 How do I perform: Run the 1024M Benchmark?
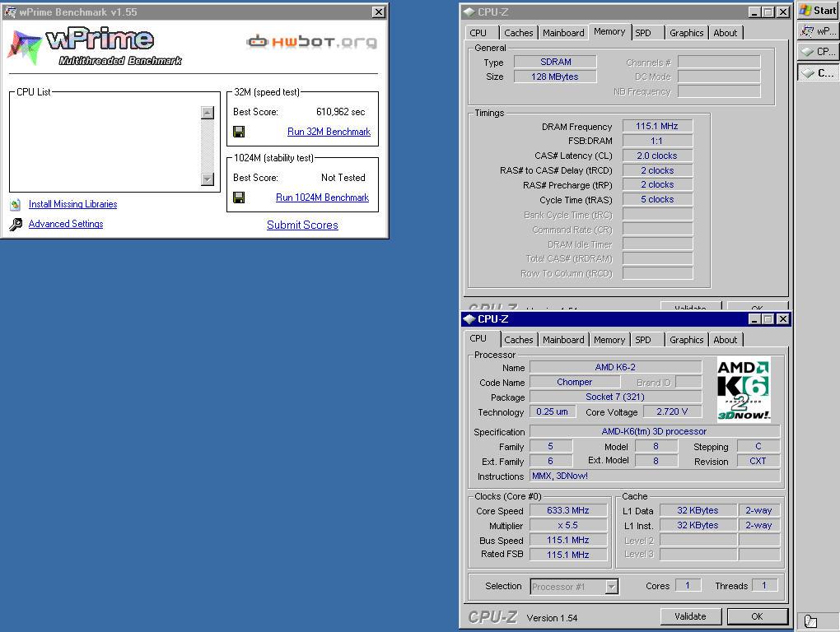click(323, 197)
